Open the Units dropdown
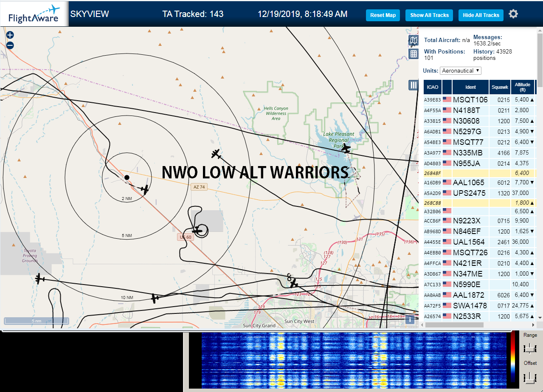The height and width of the screenshot is (392, 543). pyautogui.click(x=461, y=71)
